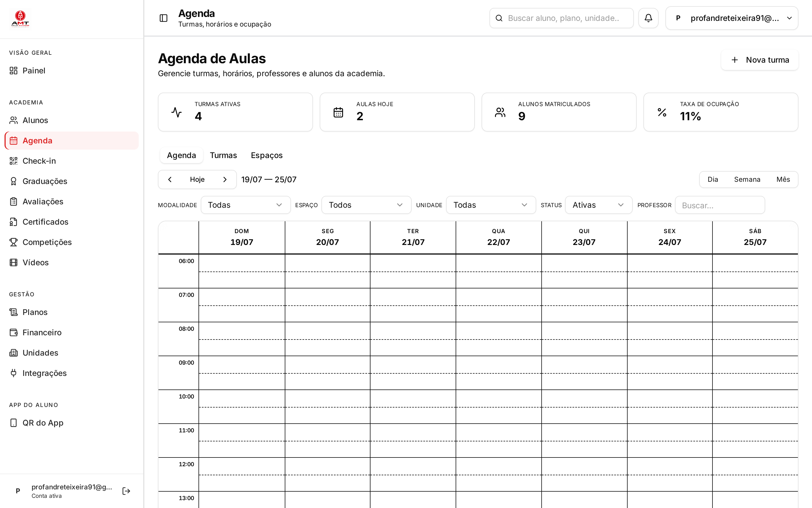Open Financeiro in the sidebar
Image resolution: width=812 pixels, height=508 pixels.
72,333
